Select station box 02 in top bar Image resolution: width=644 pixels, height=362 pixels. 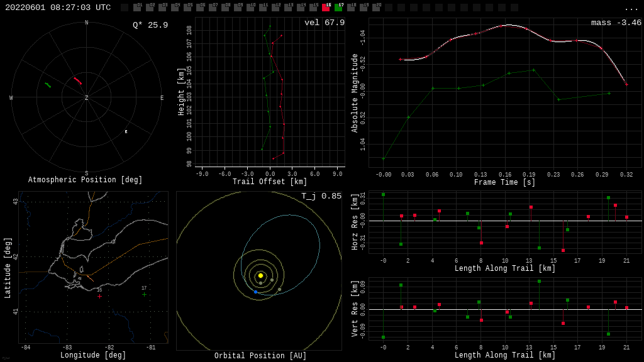[x=150, y=8]
